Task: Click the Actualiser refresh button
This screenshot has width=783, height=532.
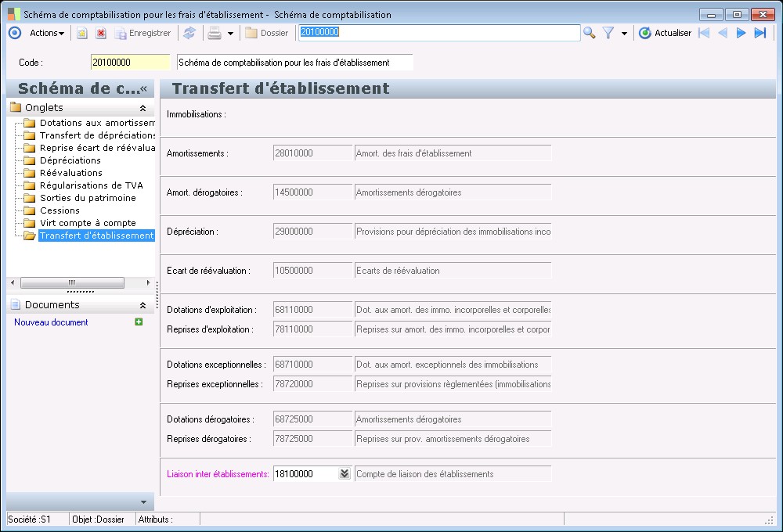Action: (665, 33)
